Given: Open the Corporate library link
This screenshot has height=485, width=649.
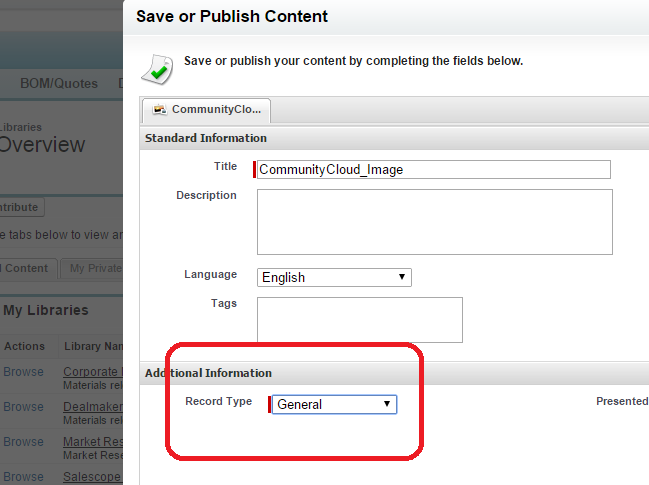Looking at the screenshot, I should tap(92, 372).
